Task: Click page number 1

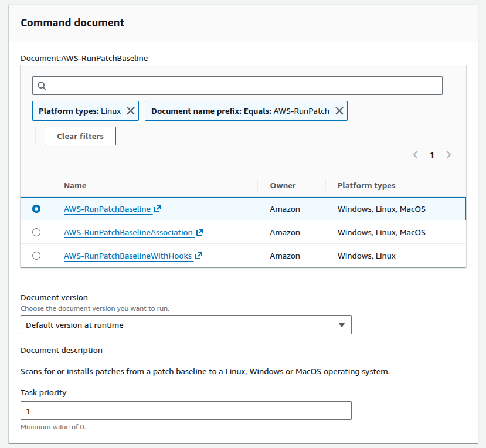Action: [x=432, y=155]
